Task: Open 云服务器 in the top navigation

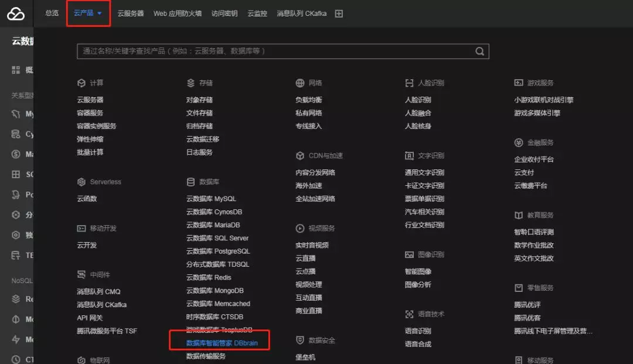Action: (130, 13)
